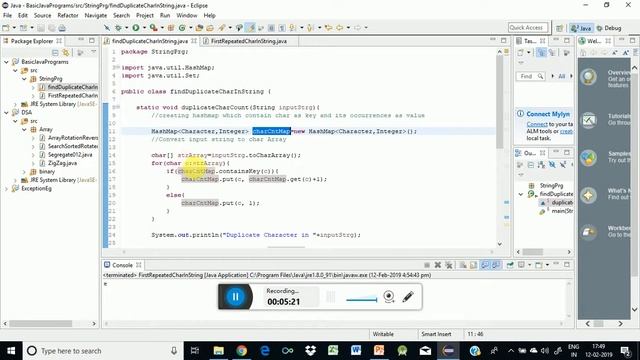
Task: Click the Debug bug toolbar icon
Action: tap(118, 28)
